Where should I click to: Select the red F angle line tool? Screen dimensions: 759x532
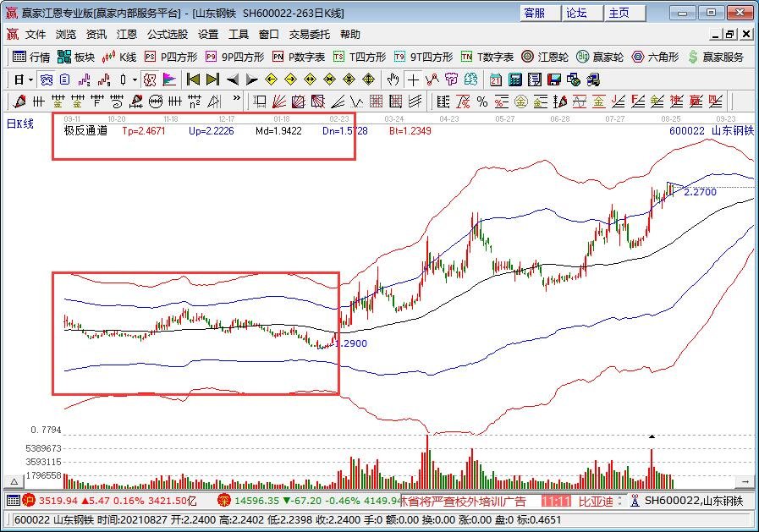click(637, 101)
